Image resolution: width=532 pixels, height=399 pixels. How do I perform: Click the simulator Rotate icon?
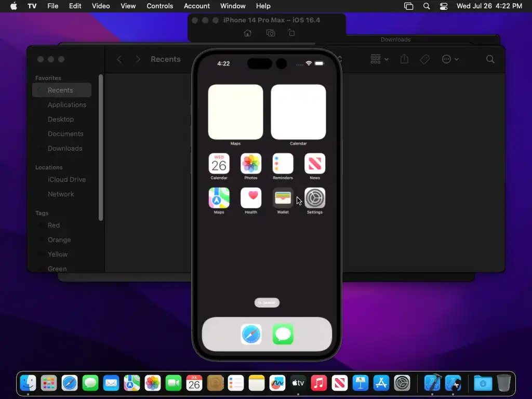pyautogui.click(x=291, y=33)
